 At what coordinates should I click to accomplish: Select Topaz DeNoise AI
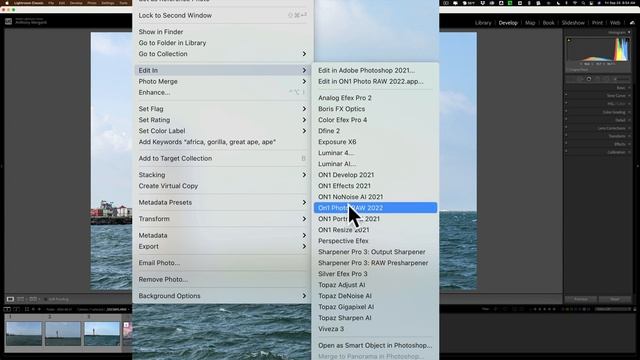point(344,296)
